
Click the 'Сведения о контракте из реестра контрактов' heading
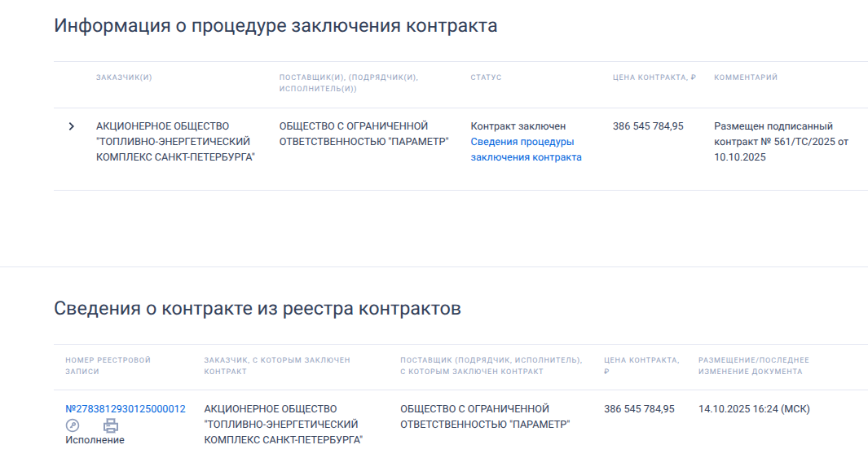click(258, 308)
